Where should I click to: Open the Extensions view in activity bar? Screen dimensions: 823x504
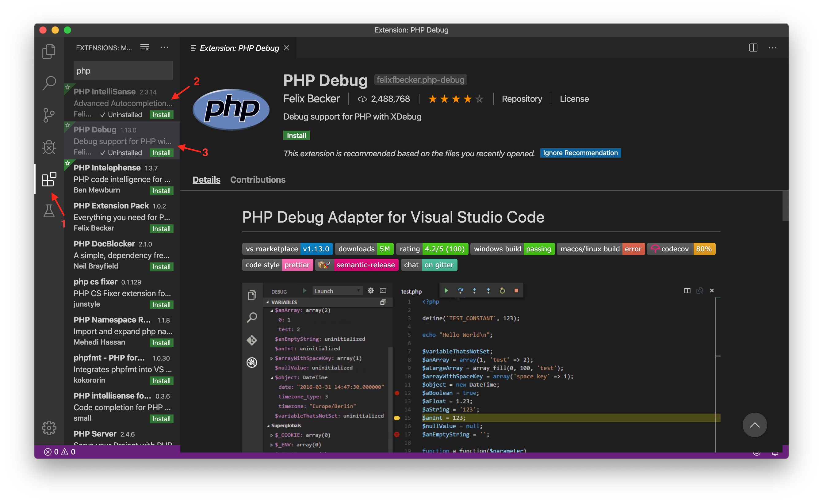49,179
